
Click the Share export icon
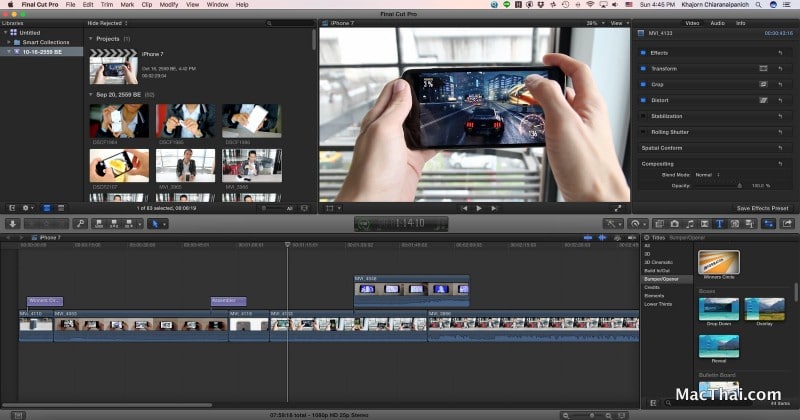(787, 224)
